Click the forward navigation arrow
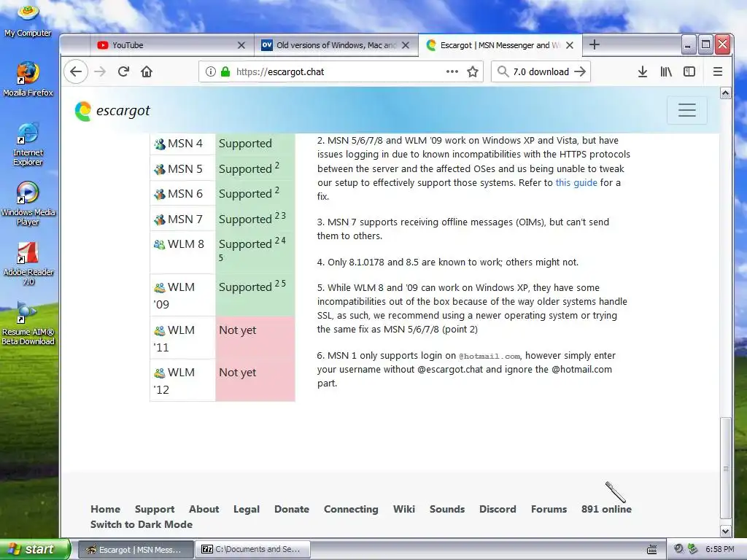Screen dimensions: 747x560 point(100,72)
